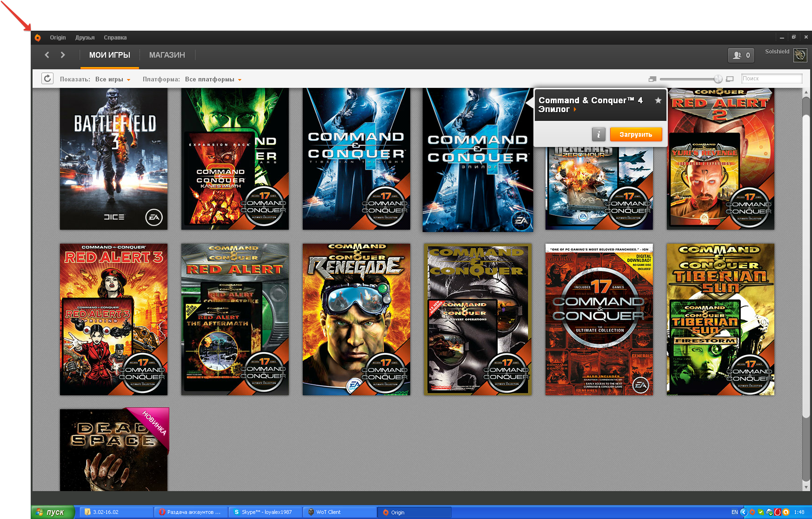The image size is (812, 519).
Task: Adjust the thumbnail size slider handle
Action: pyautogui.click(x=718, y=79)
